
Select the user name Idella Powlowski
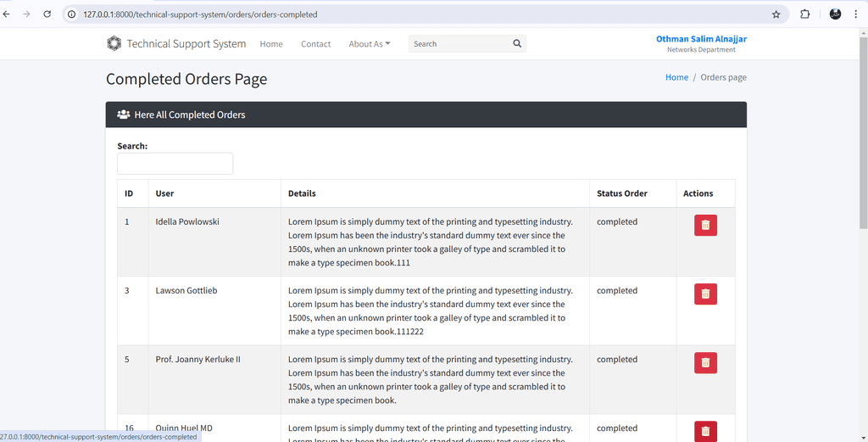tap(187, 221)
